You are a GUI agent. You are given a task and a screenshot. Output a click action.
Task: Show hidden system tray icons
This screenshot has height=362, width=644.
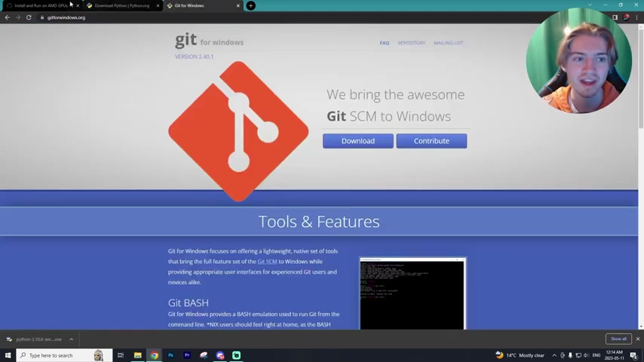[554, 355]
